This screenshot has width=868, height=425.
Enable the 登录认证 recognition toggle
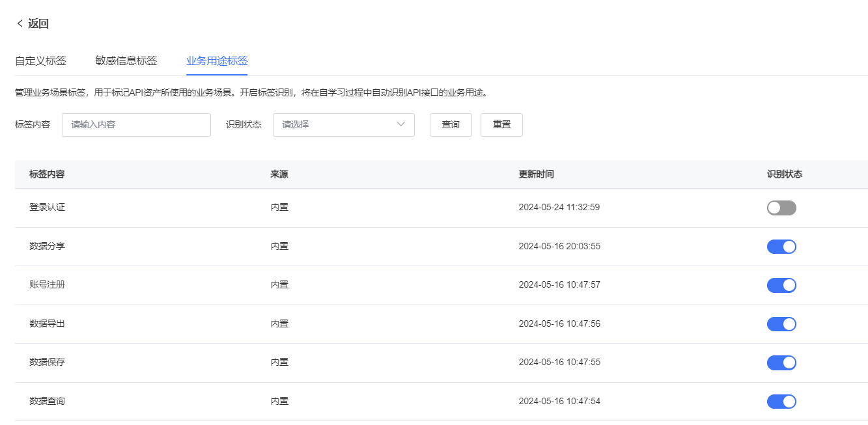tap(781, 208)
